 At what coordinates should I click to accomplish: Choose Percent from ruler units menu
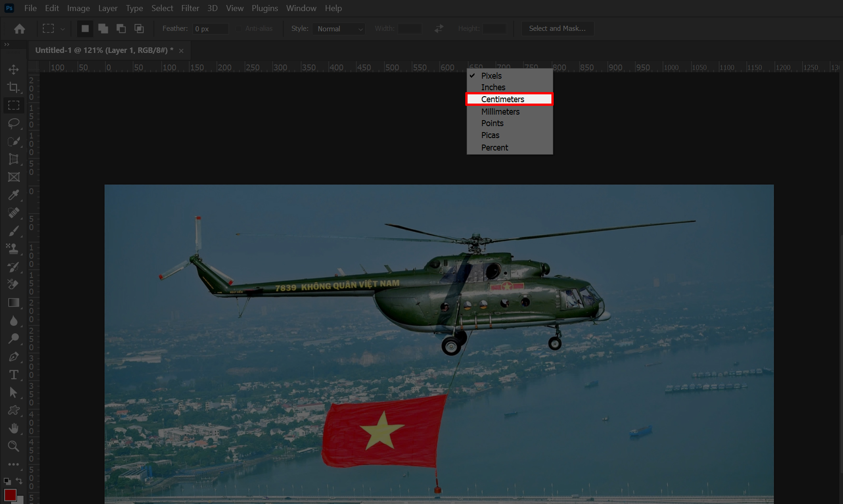click(509, 148)
